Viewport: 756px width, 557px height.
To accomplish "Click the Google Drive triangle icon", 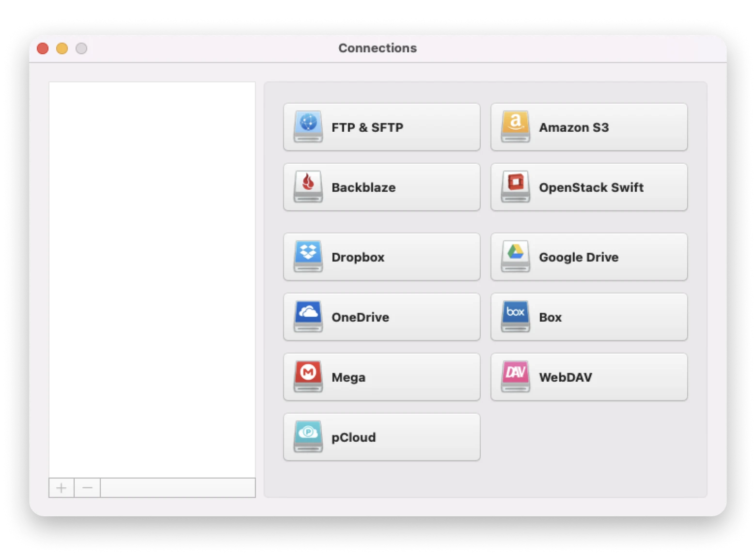I will click(516, 257).
